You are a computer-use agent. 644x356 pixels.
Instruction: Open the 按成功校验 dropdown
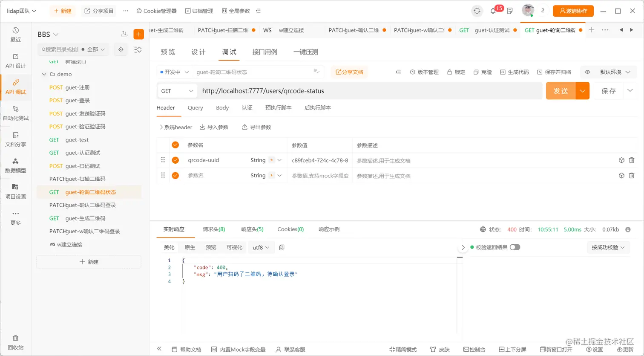(608, 247)
